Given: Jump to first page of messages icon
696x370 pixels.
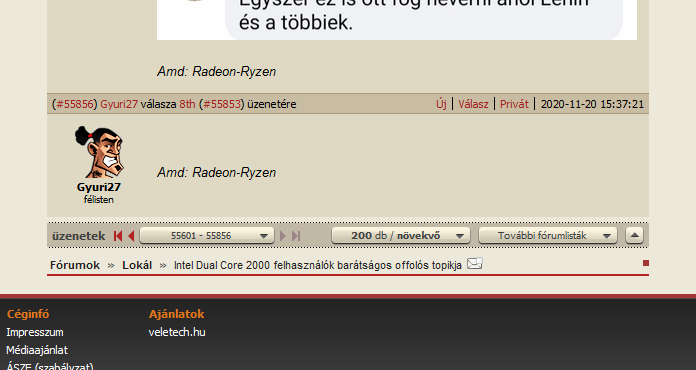Looking at the screenshot, I should tap(118, 236).
